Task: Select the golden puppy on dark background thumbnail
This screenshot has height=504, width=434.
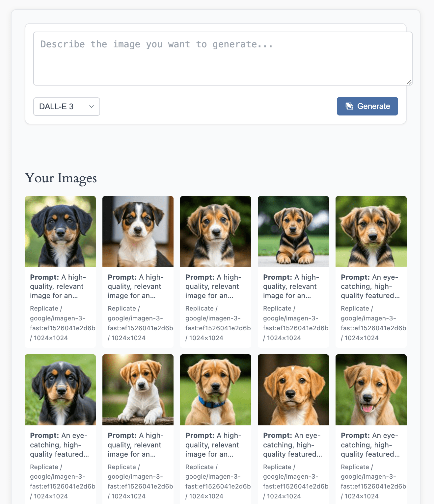Action: pos(293,390)
